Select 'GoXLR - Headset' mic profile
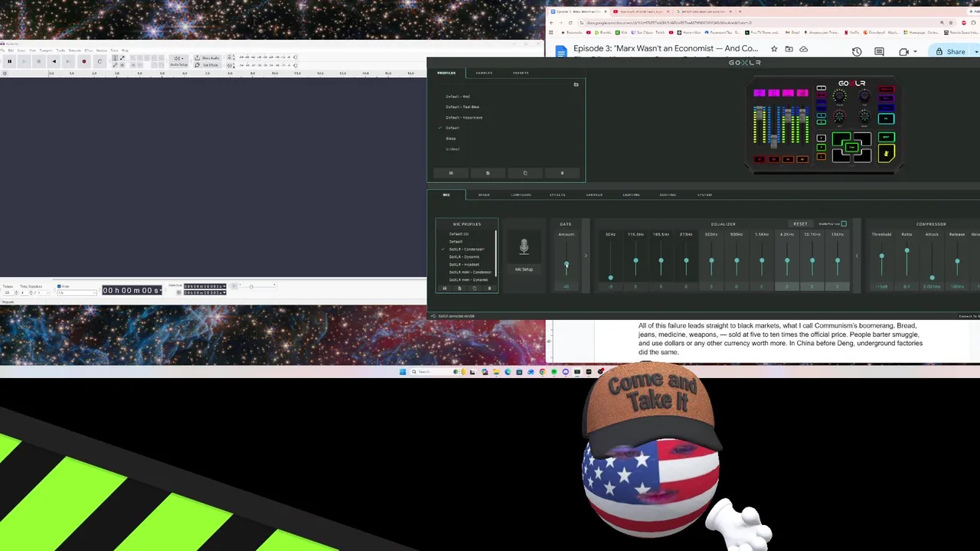This screenshot has width=980, height=551. click(464, 265)
